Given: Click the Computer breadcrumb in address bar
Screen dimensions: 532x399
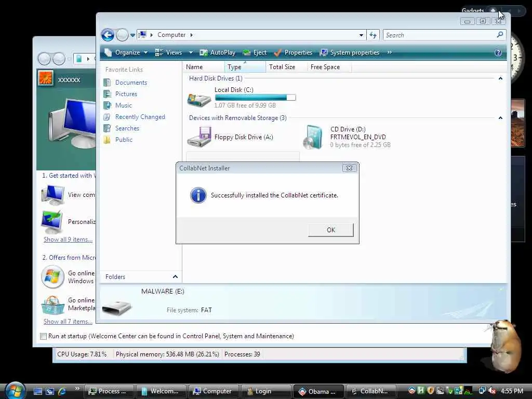Looking at the screenshot, I should click(x=171, y=35).
